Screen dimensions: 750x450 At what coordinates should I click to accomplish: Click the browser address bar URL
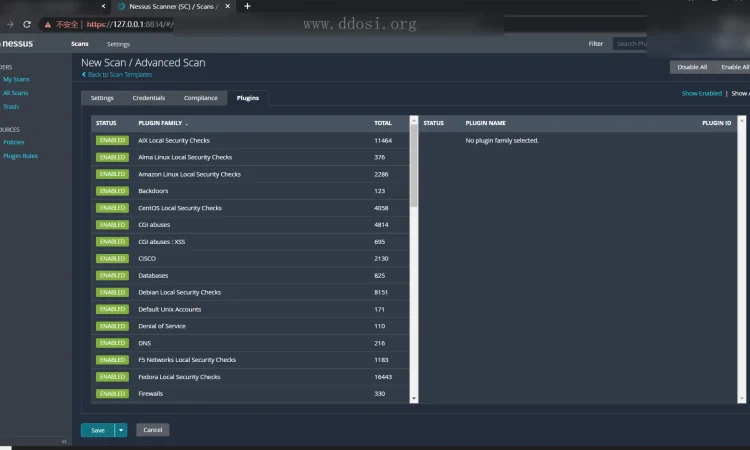(x=130, y=24)
